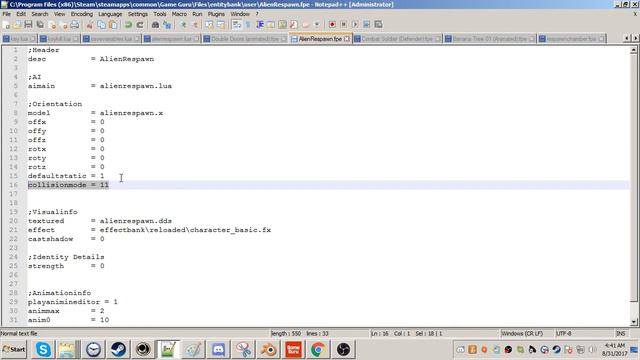
Task: Click the Save Recorded Macro icon
Action: [378, 25]
